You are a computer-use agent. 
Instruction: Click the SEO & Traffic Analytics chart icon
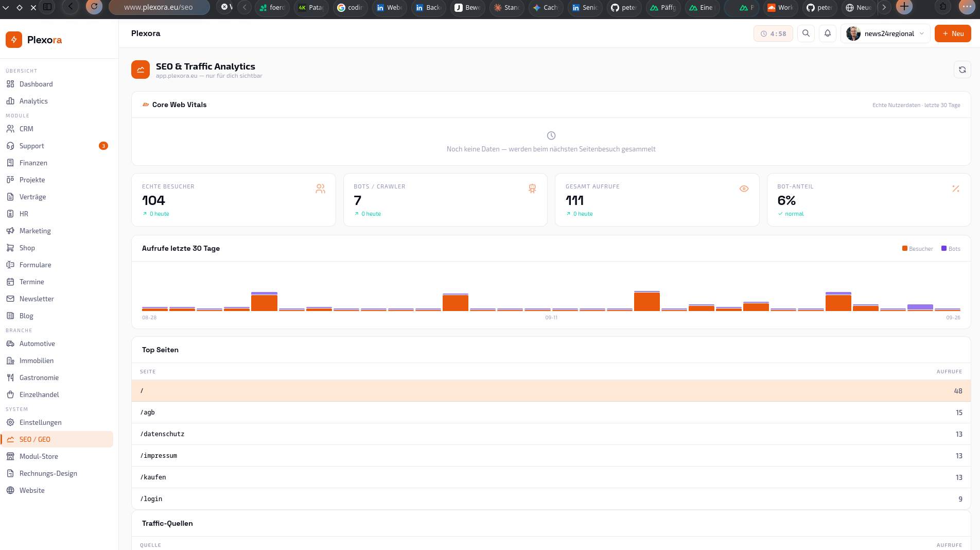pyautogui.click(x=141, y=70)
